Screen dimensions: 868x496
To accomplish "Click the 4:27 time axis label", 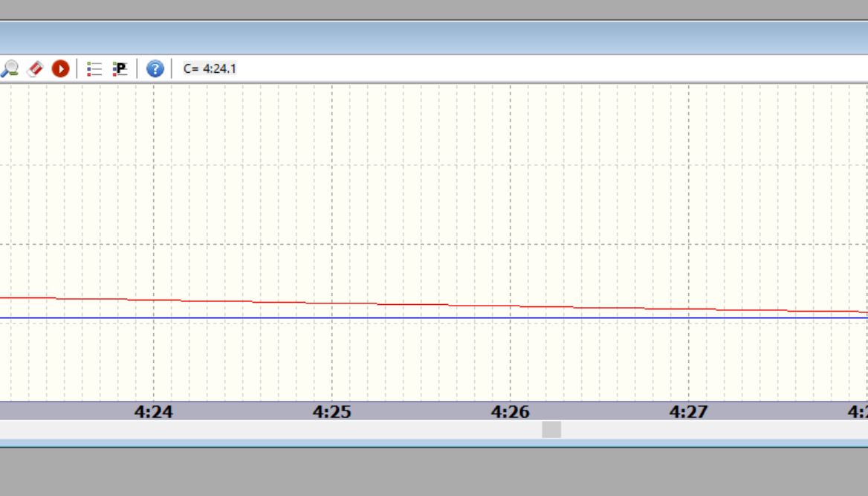I will pyautogui.click(x=688, y=411).
